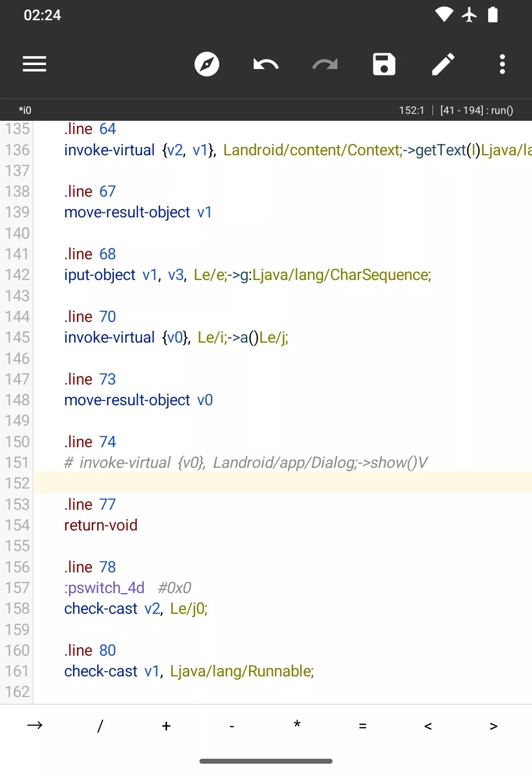
Task: Tap the pencil edit icon
Action: point(443,64)
